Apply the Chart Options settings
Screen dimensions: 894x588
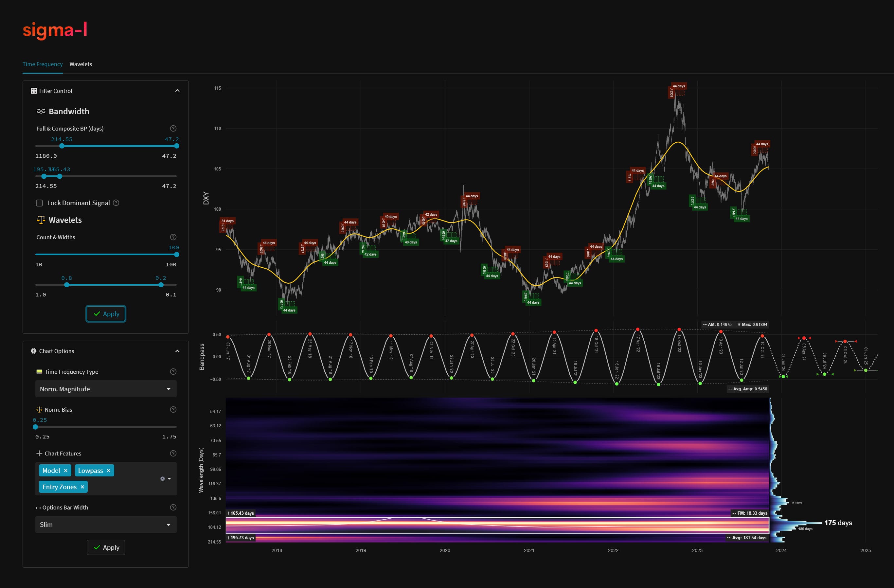[x=106, y=547]
